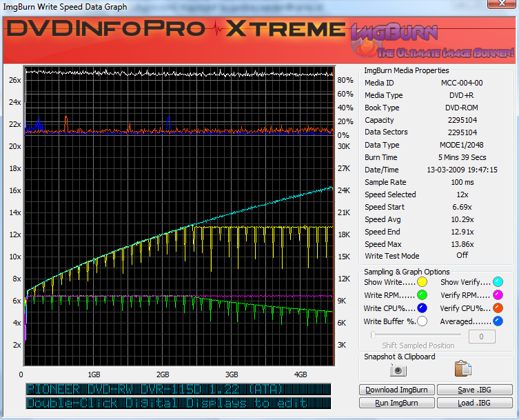Copy graph using the clipboard icon
The height and width of the screenshot is (420, 519).
click(462, 369)
